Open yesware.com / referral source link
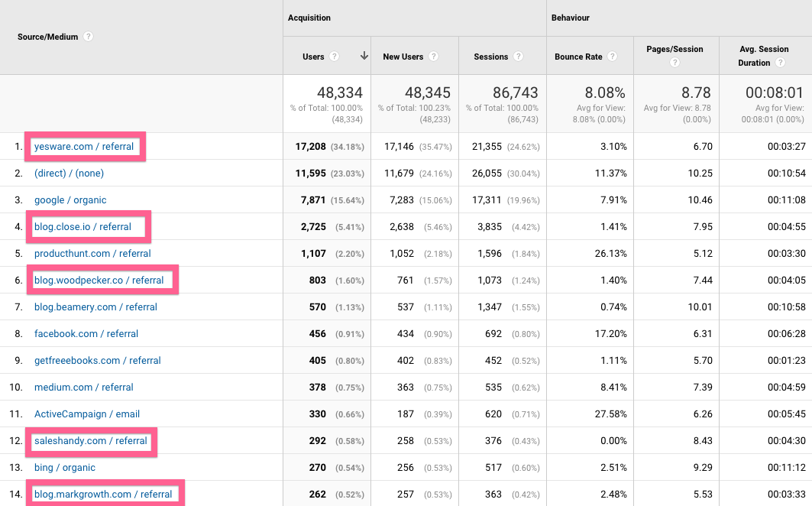Image resolution: width=812 pixels, height=506 pixels. [84, 146]
